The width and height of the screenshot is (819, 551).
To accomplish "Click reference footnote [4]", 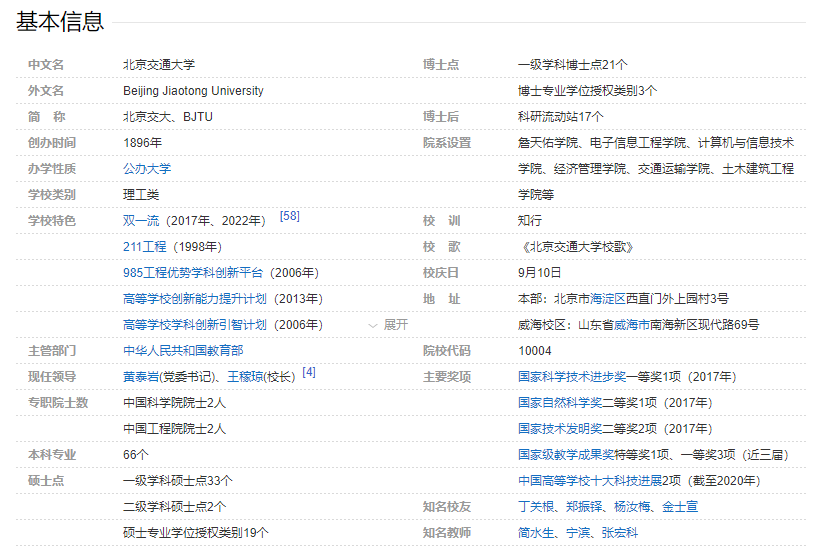I will 309,372.
